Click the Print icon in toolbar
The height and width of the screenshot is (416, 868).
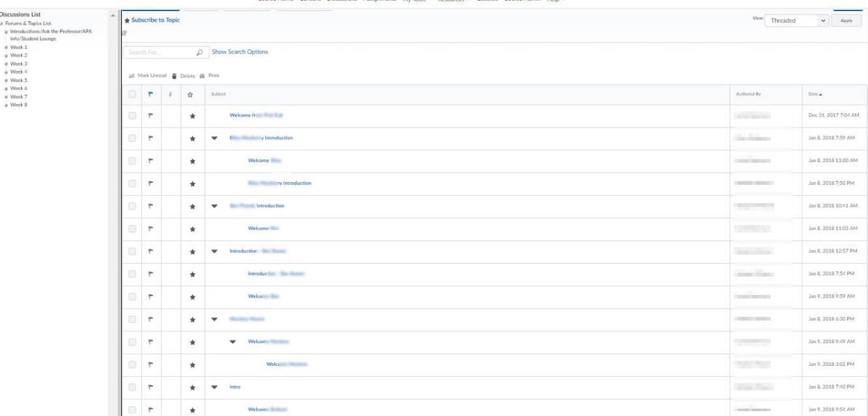pos(203,76)
